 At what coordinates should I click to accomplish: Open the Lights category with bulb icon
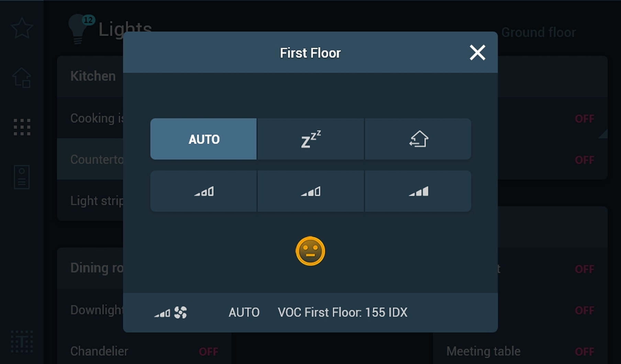(x=79, y=29)
